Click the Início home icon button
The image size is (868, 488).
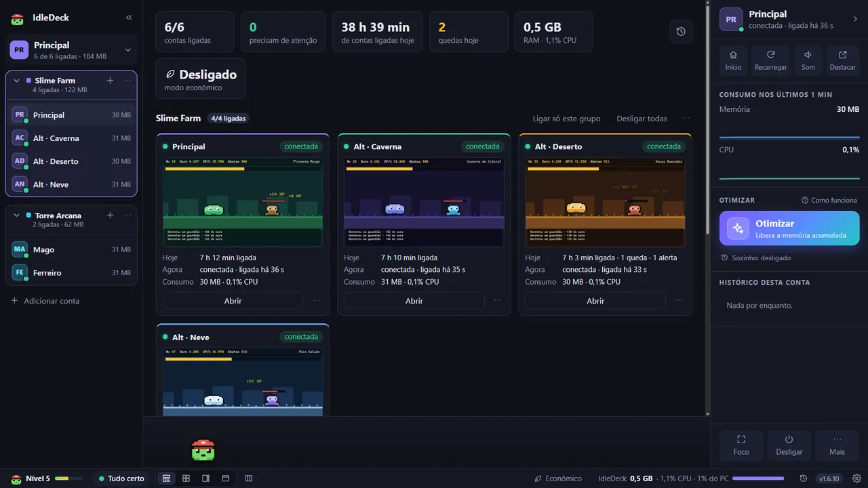pyautogui.click(x=733, y=60)
